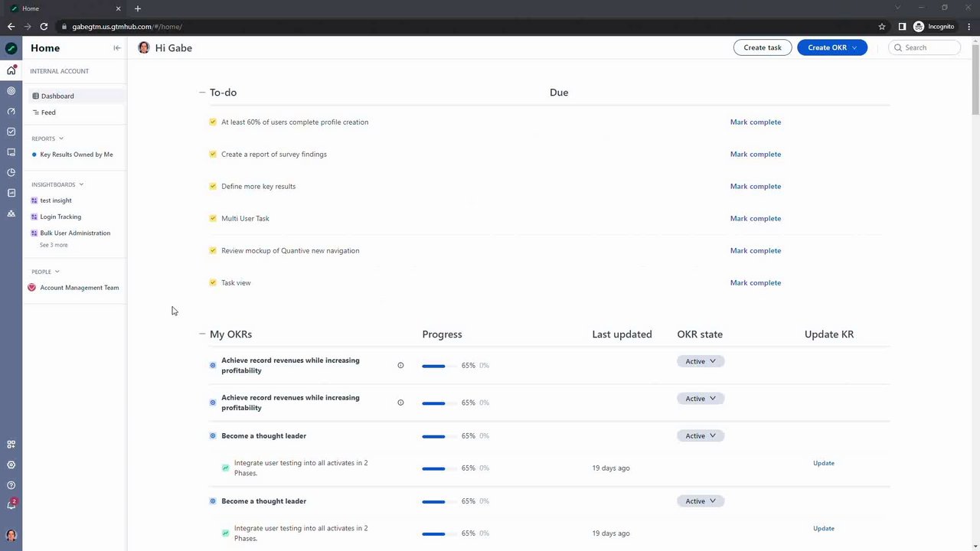This screenshot has width=980, height=551.
Task: Select Dashboard in the Home panel
Action: point(57,96)
